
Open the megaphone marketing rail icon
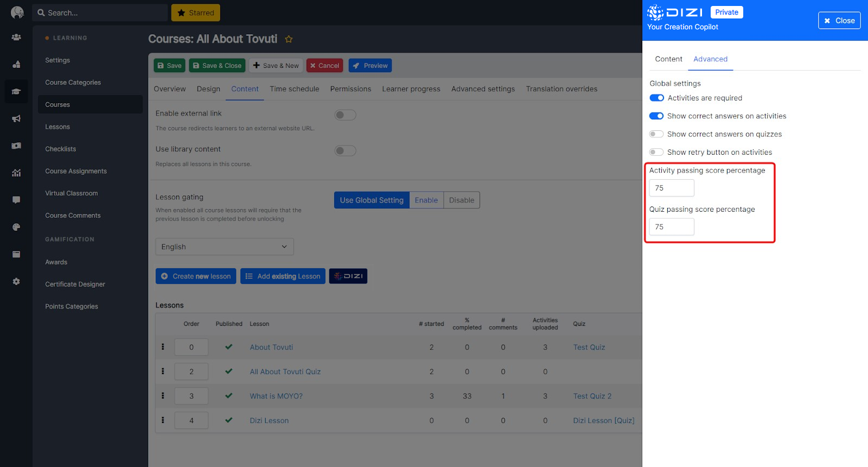click(16, 118)
